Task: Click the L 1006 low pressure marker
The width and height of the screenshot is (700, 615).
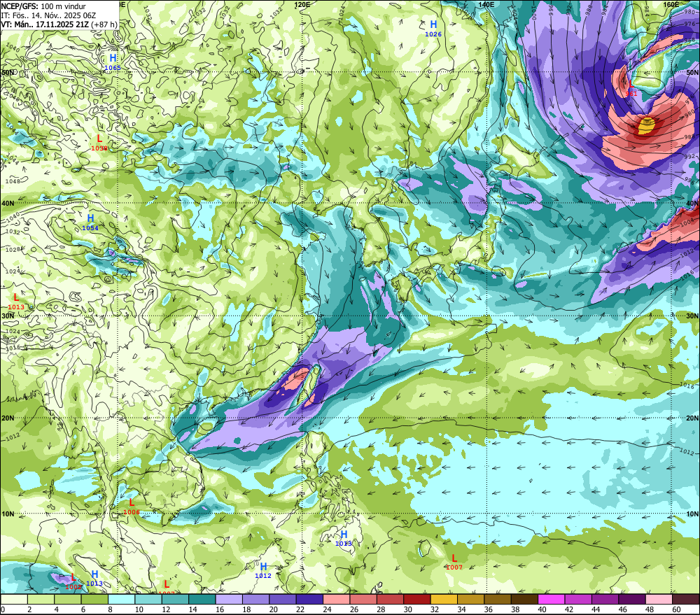Action: tap(132, 507)
